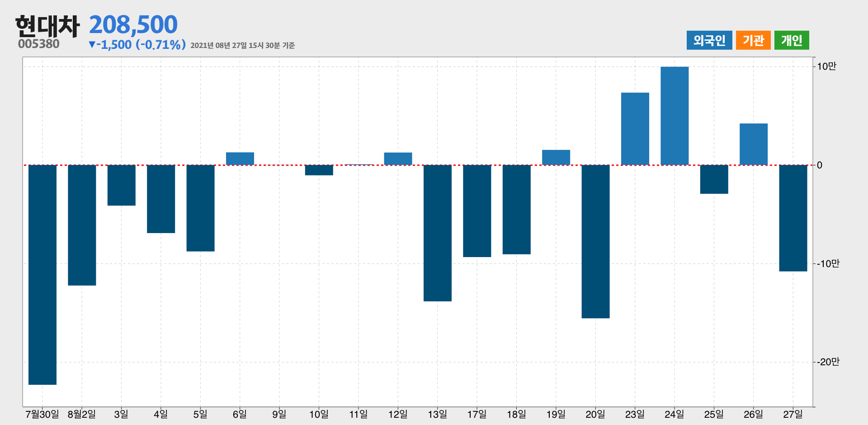The image size is (868, 425).
Task: Click the negative bar for 18일
Action: tap(517, 210)
